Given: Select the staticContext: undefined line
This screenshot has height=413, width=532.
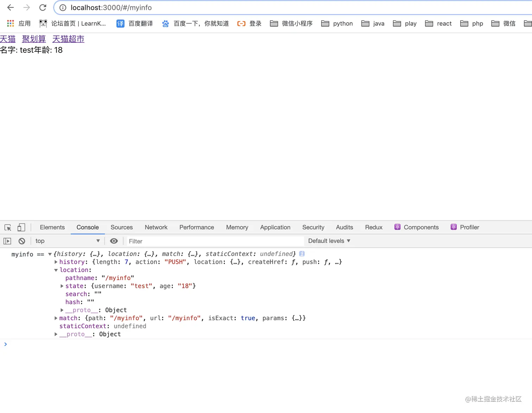Looking at the screenshot, I should coord(103,326).
